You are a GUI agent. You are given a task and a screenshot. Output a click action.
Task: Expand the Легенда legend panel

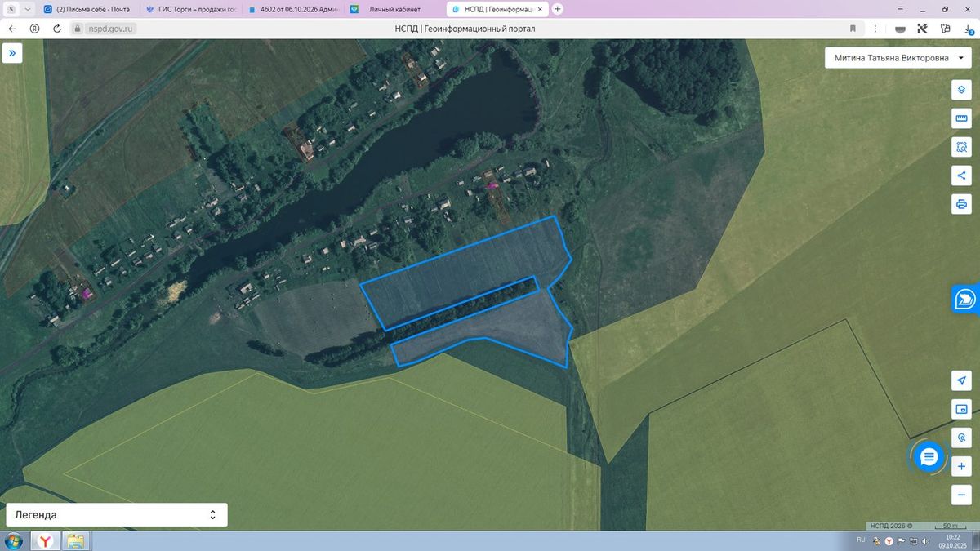coord(117,515)
